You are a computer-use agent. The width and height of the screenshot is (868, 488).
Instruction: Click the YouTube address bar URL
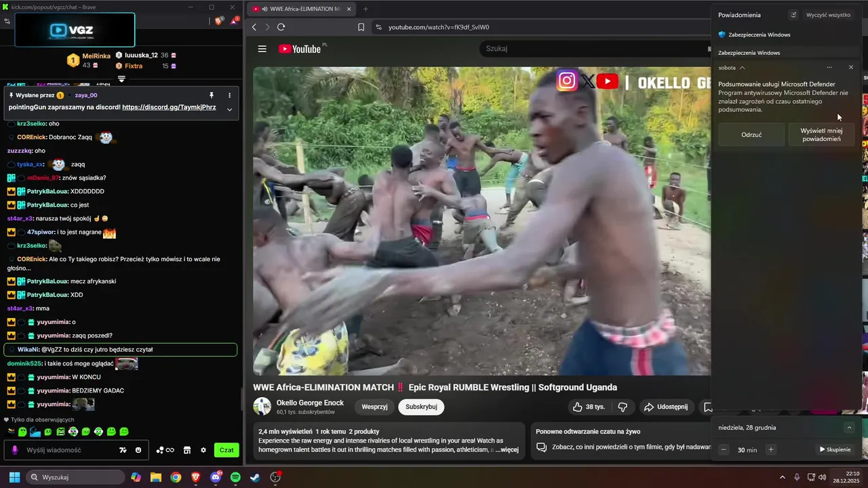pos(439,27)
